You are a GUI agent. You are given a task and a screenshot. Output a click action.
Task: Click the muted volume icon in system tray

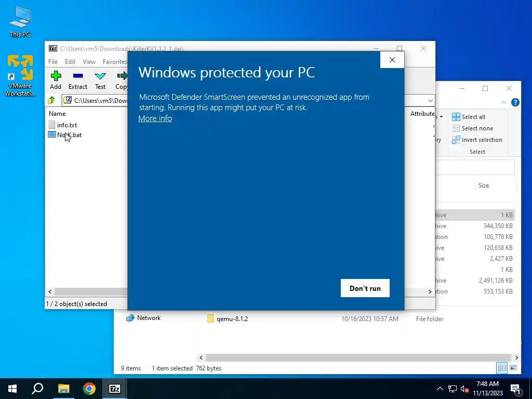(x=464, y=389)
